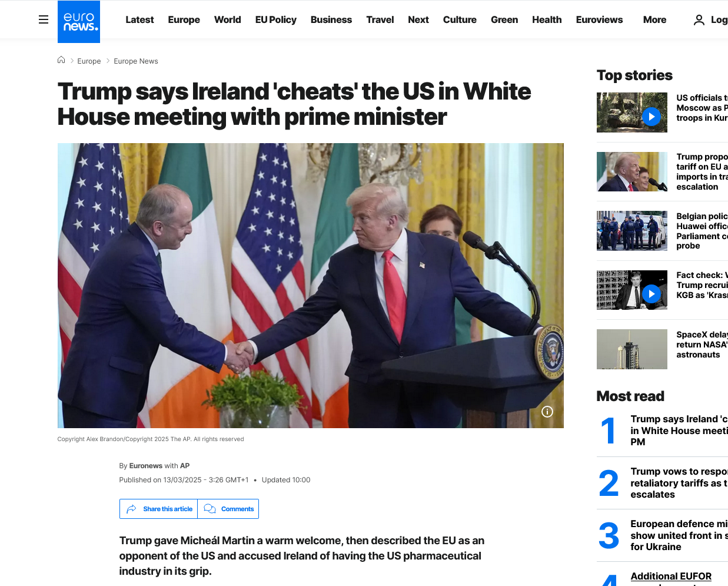The image size is (728, 586).
Task: Click the Share this article button
Action: click(x=159, y=509)
